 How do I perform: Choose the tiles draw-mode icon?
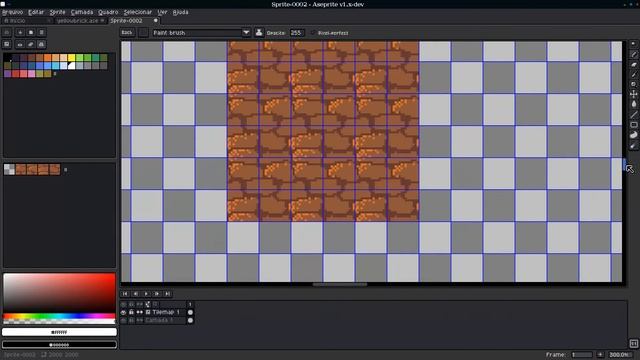pyautogui.click(x=20, y=44)
